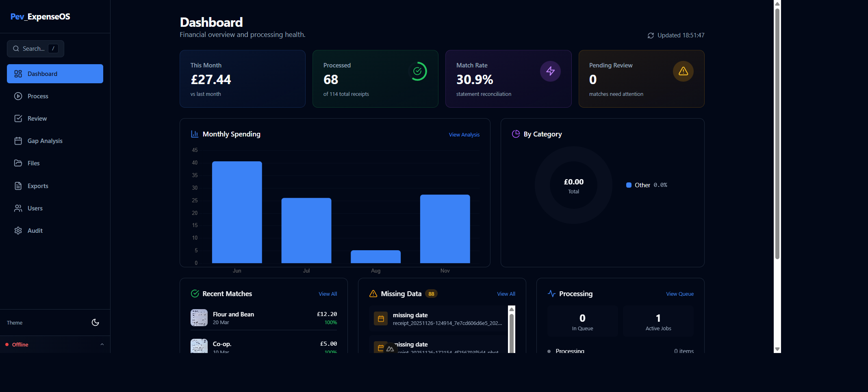Viewport: 868px width, 392px height.
Task: Toggle the dark theme moon switch
Action: click(x=95, y=322)
